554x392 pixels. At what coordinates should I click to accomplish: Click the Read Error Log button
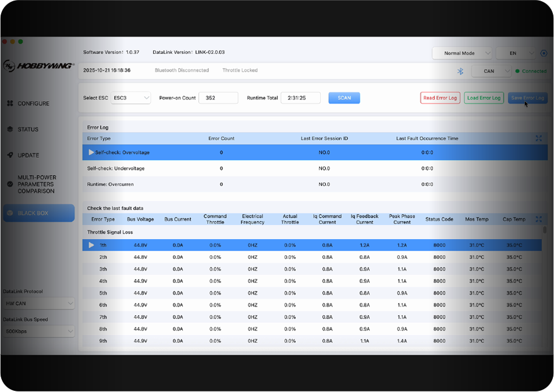(x=440, y=98)
